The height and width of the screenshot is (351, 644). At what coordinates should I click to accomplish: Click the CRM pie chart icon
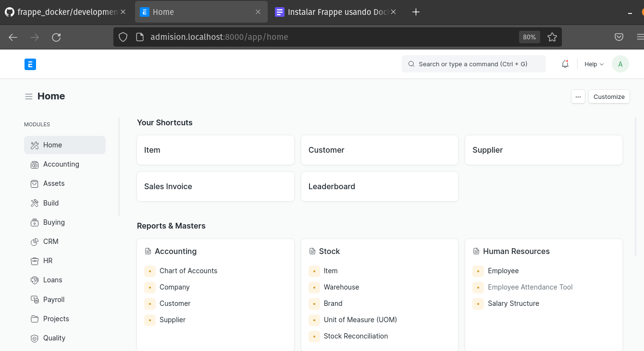(35, 242)
